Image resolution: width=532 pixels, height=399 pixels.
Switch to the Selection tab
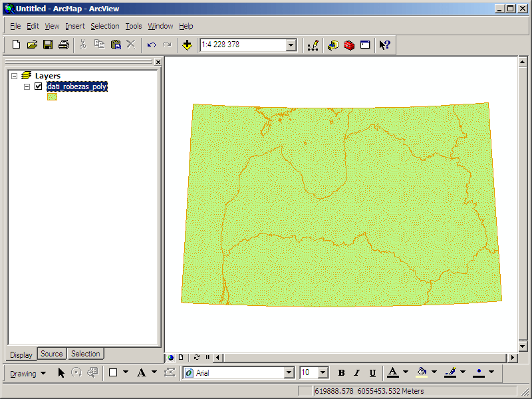(86, 354)
